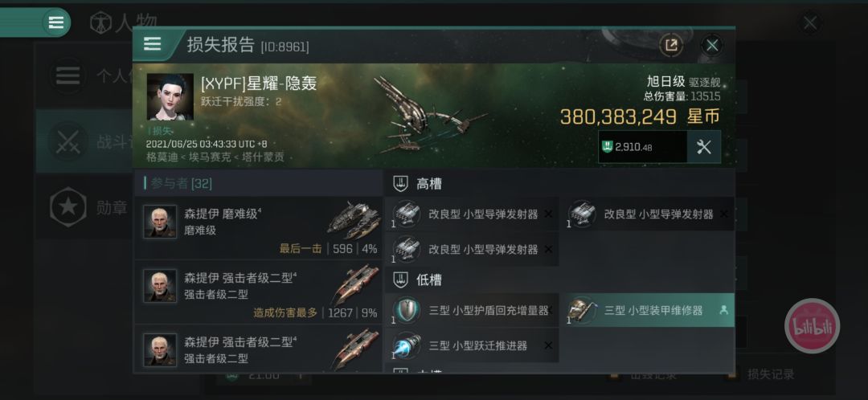Open the loss report hamburger menu
The width and height of the screenshot is (868, 400).
click(152, 44)
